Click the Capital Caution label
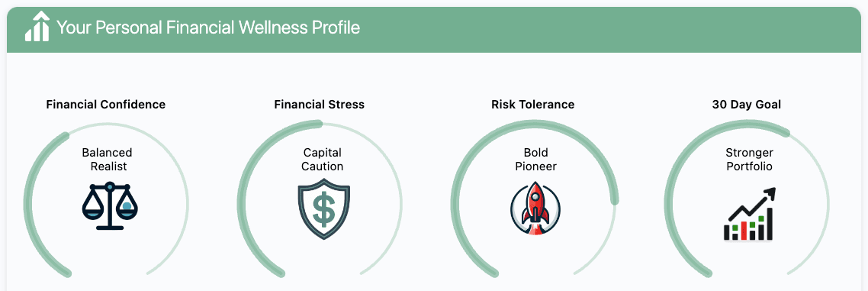This screenshot has width=868, height=291. pos(322,159)
